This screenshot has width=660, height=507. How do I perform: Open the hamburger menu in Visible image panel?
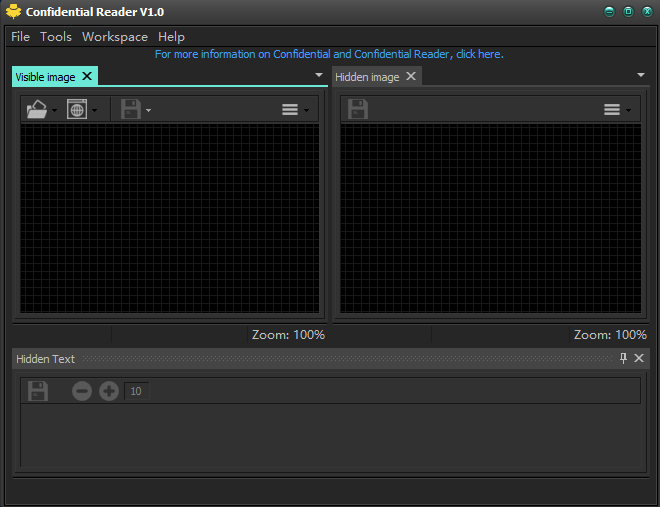coord(290,110)
